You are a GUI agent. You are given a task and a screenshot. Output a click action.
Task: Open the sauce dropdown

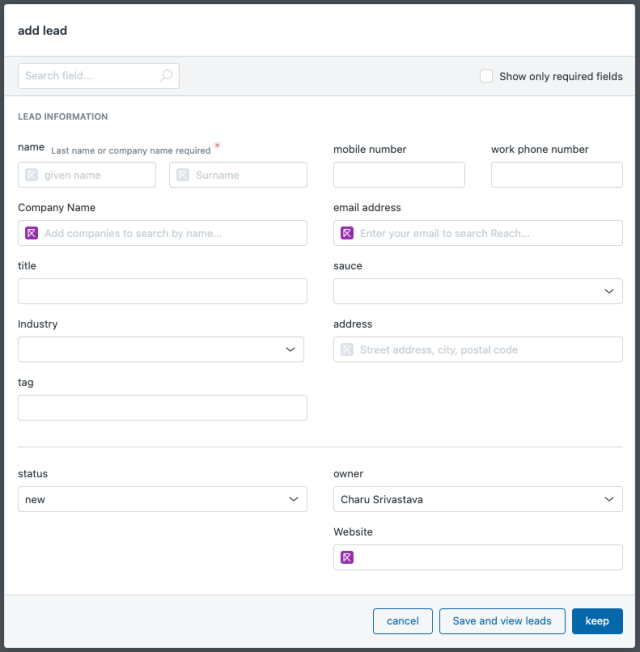point(478,291)
